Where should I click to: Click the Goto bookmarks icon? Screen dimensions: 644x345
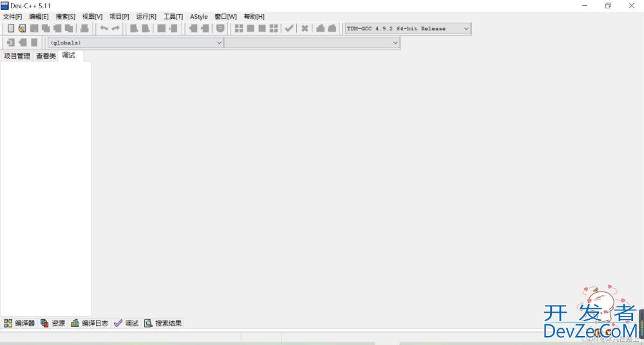click(x=34, y=43)
